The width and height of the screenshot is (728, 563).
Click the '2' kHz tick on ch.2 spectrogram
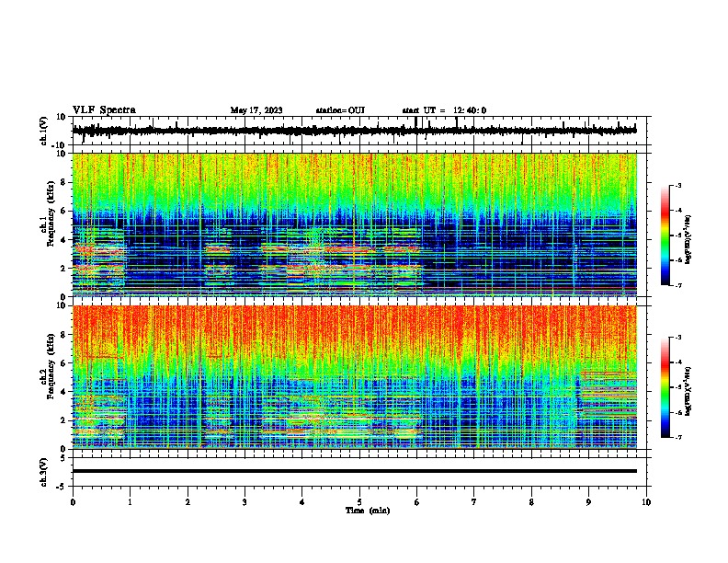[x=63, y=420]
